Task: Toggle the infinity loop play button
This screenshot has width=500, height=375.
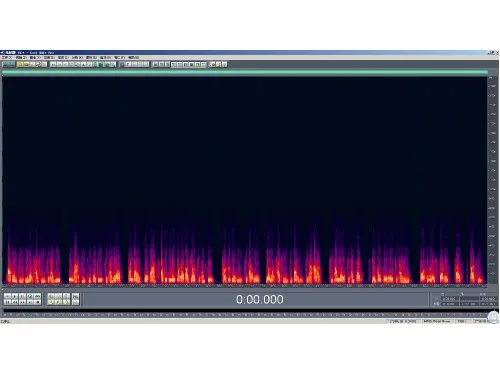Action: (38, 296)
